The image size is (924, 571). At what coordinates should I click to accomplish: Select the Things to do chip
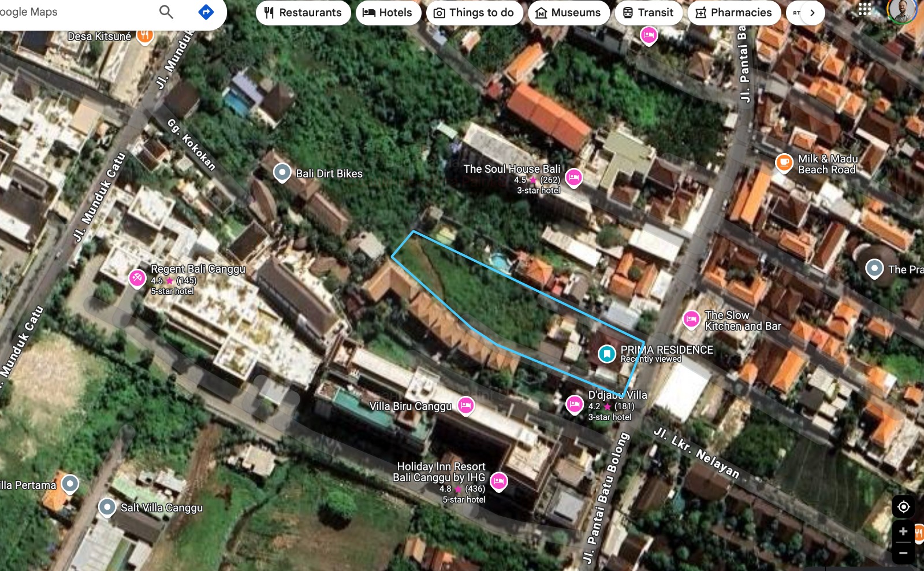pos(474,13)
